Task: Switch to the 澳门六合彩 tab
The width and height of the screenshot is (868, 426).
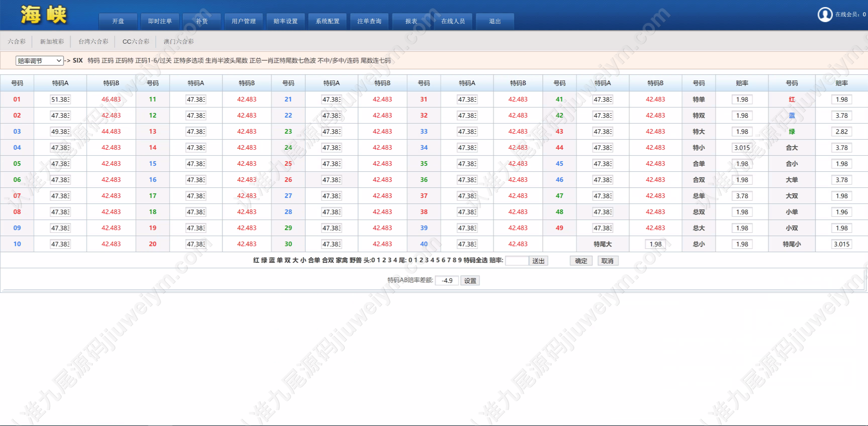Action: click(x=179, y=41)
